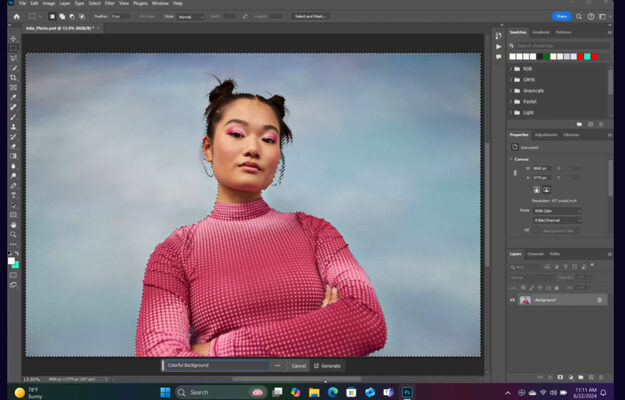Toggle Quick Mask mode

[13, 275]
